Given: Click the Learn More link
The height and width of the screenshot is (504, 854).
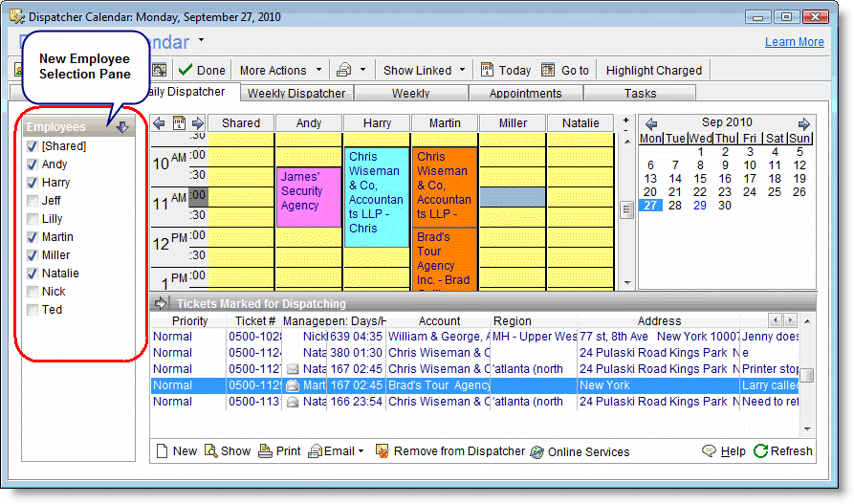Looking at the screenshot, I should click(794, 42).
